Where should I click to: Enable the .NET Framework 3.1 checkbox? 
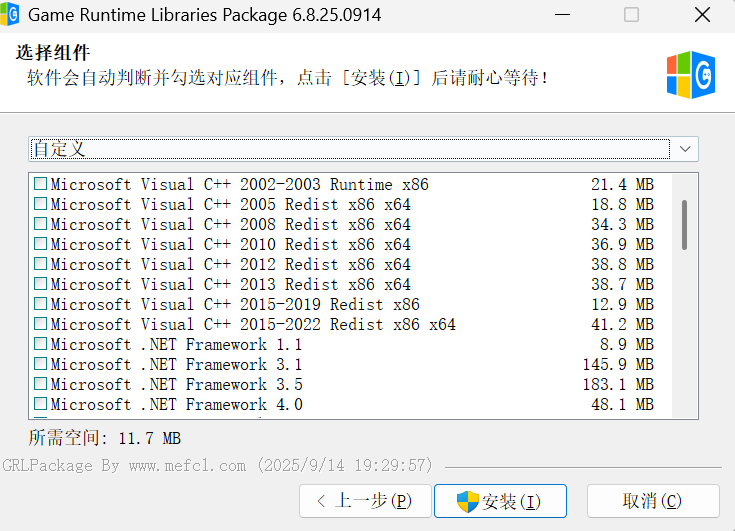pos(40,364)
